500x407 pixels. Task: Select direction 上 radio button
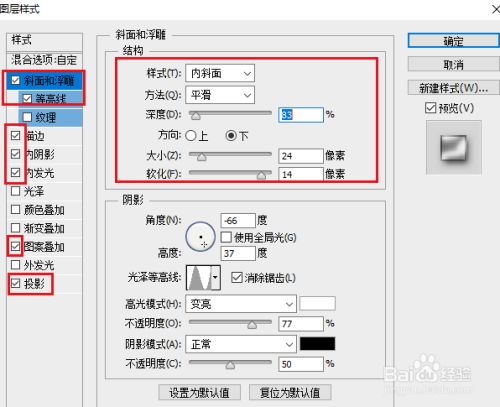tap(191, 136)
